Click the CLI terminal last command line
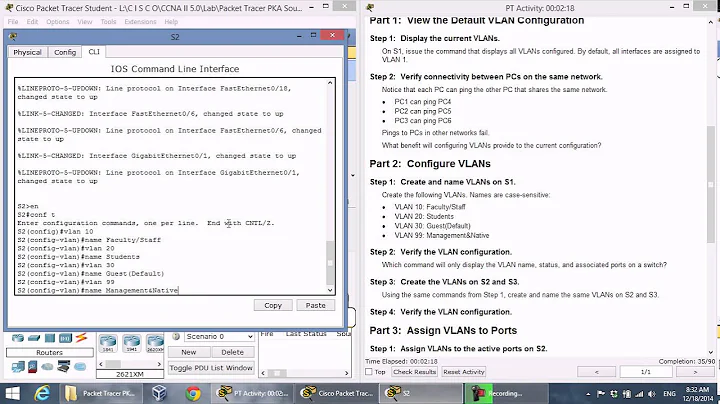 coord(98,291)
